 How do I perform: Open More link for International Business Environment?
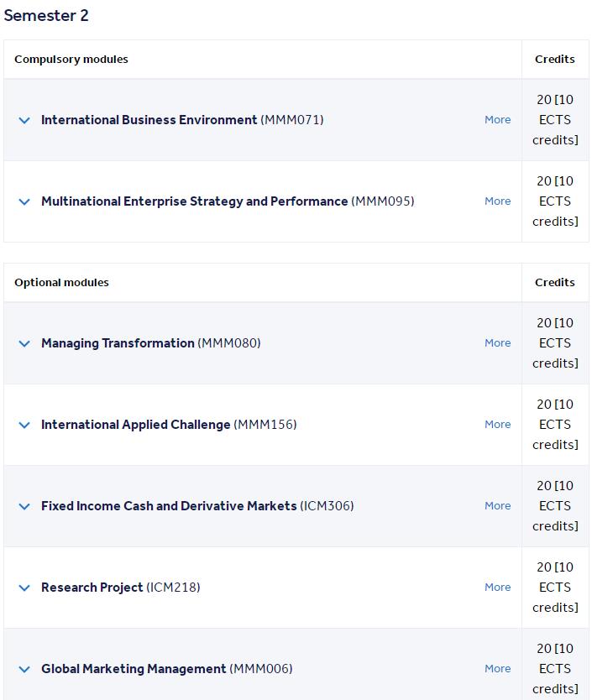click(x=498, y=120)
